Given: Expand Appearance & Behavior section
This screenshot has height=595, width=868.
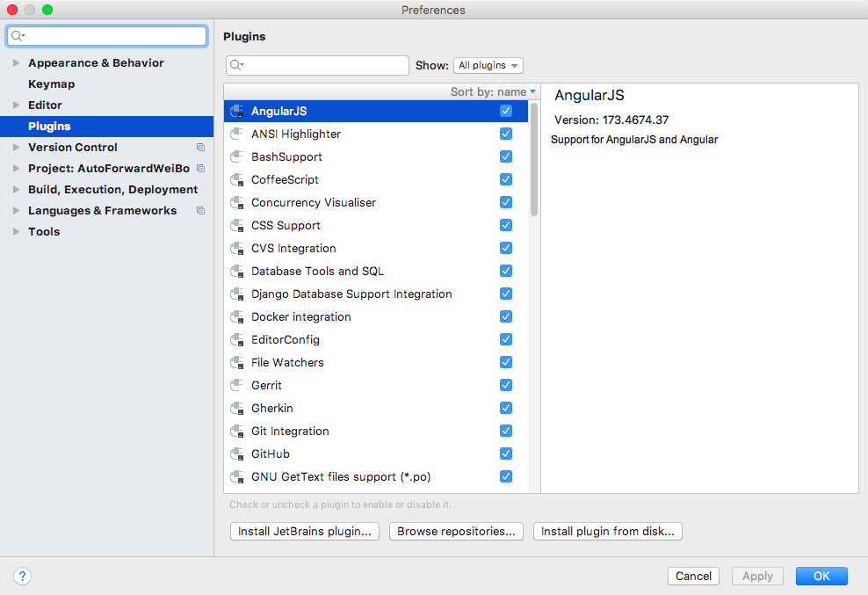Looking at the screenshot, I should 16,63.
